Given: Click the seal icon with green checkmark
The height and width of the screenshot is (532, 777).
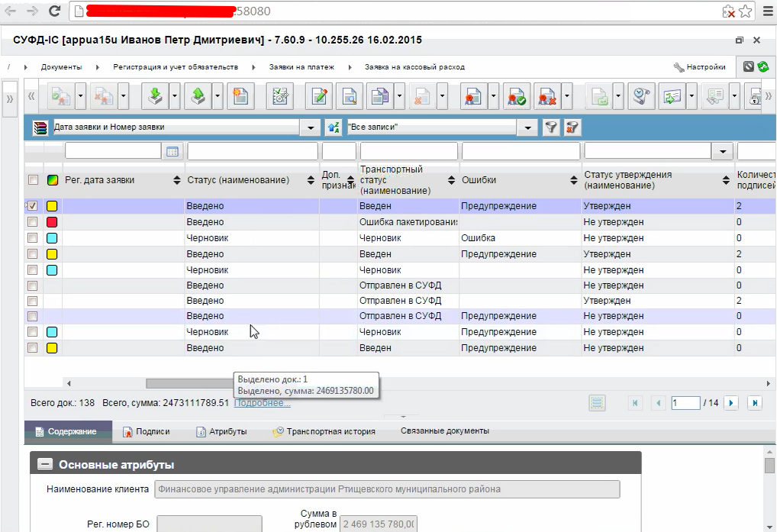Looking at the screenshot, I should pos(516,96).
